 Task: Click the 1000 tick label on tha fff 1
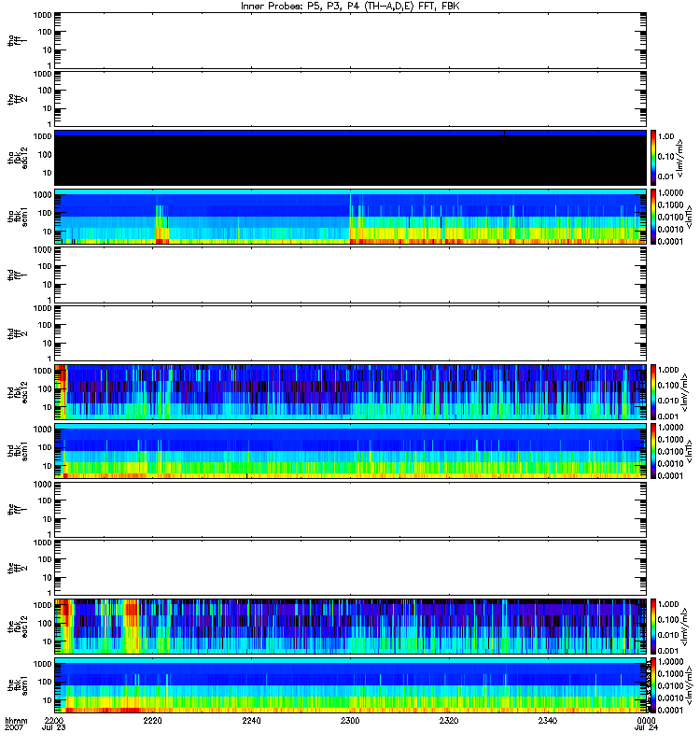pos(42,15)
